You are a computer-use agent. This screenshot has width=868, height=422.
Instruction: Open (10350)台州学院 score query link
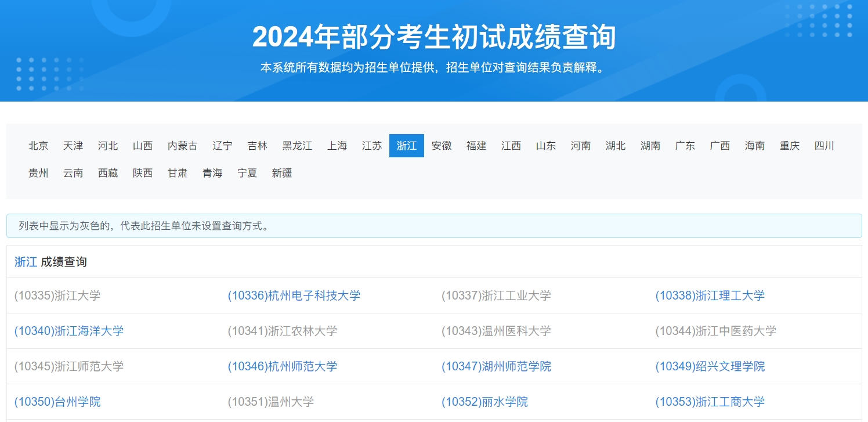click(x=57, y=402)
